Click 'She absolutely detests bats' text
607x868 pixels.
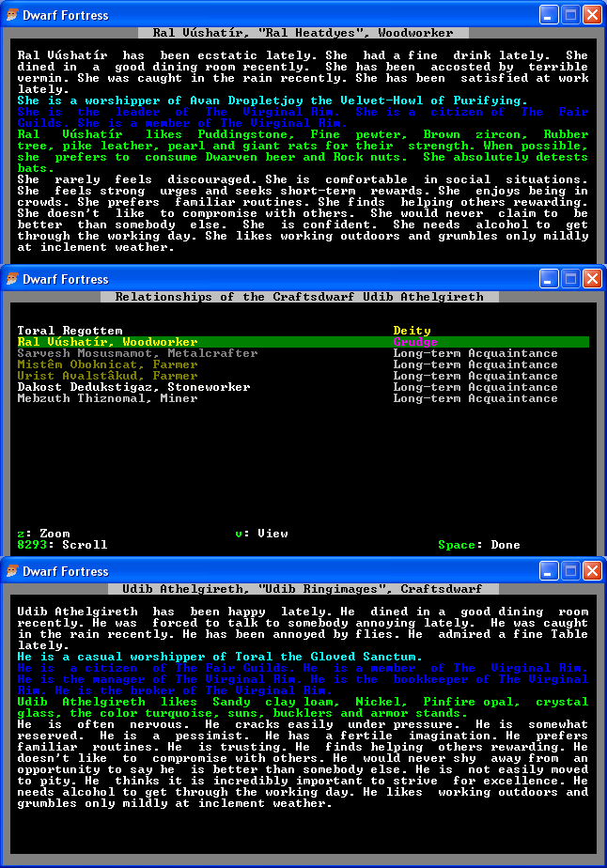(303, 163)
